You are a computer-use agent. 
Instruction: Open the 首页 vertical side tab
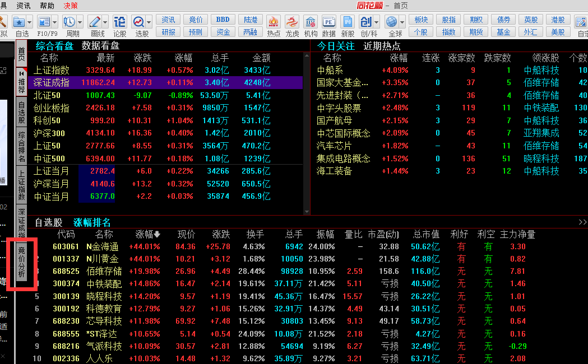(x=22, y=54)
